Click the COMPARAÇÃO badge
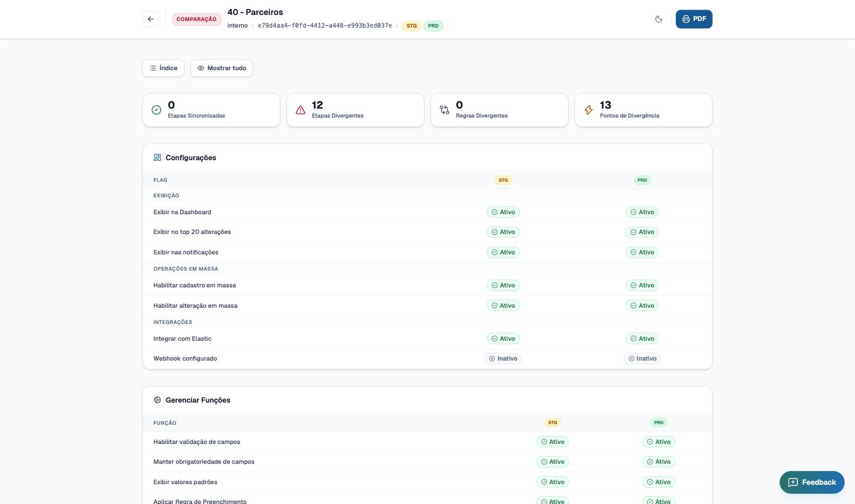The width and height of the screenshot is (855, 504). tap(196, 19)
